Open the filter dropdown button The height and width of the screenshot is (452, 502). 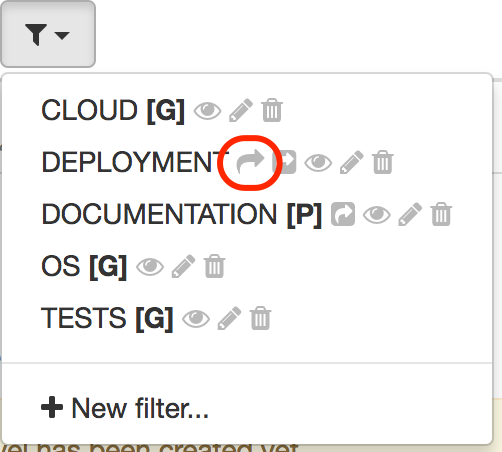click(48, 34)
